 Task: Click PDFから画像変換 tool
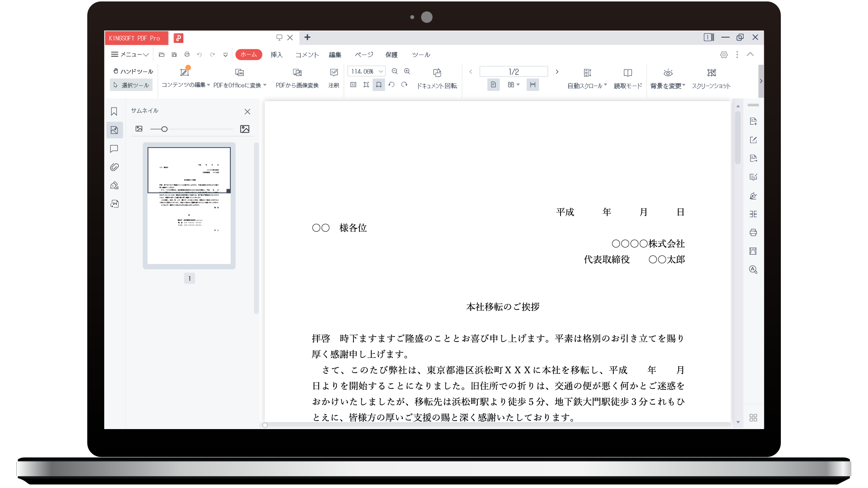click(297, 78)
